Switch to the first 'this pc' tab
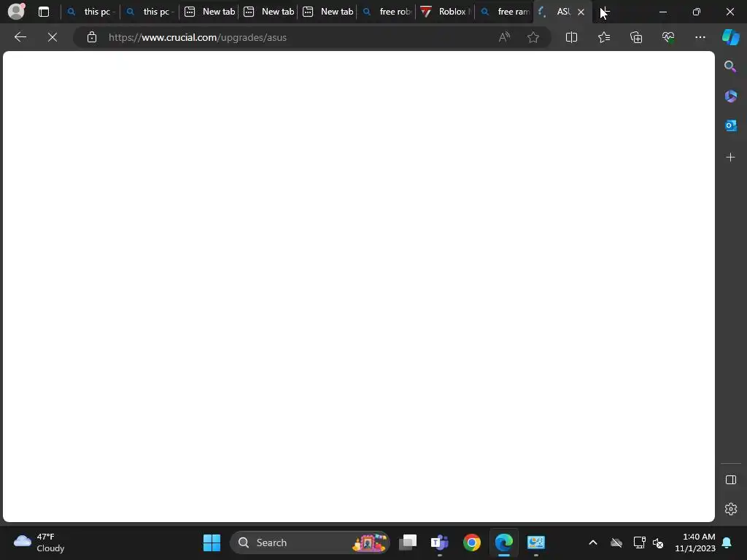 click(90, 12)
